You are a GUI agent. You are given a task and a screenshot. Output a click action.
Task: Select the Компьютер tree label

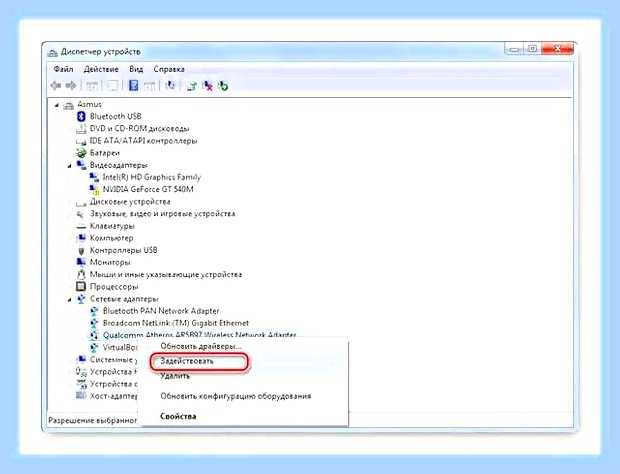coord(112,238)
